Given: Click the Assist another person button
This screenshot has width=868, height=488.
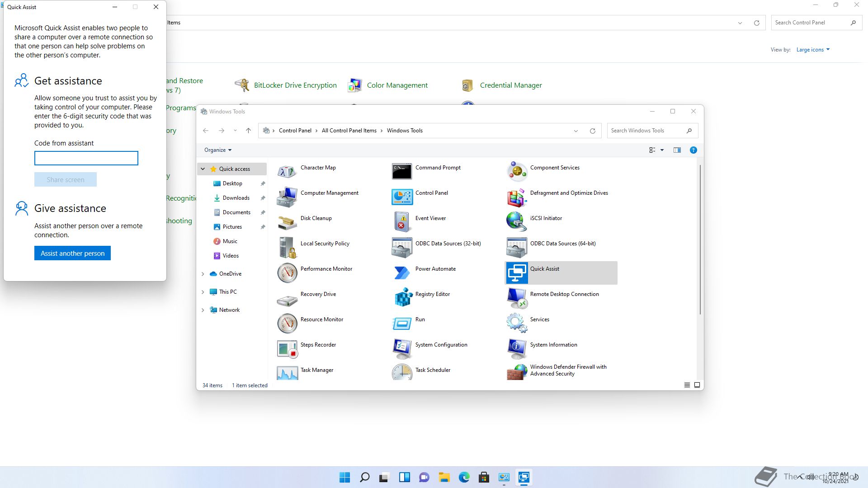Looking at the screenshot, I should tap(72, 253).
